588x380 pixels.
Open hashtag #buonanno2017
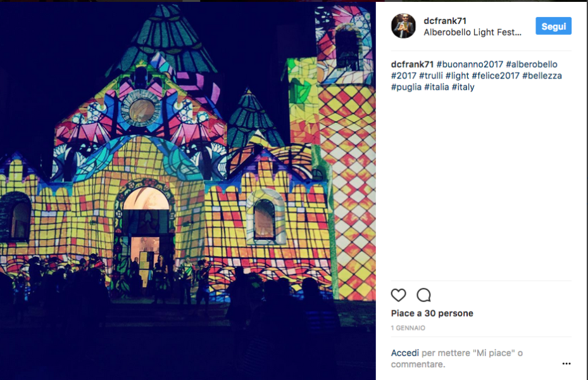470,64
